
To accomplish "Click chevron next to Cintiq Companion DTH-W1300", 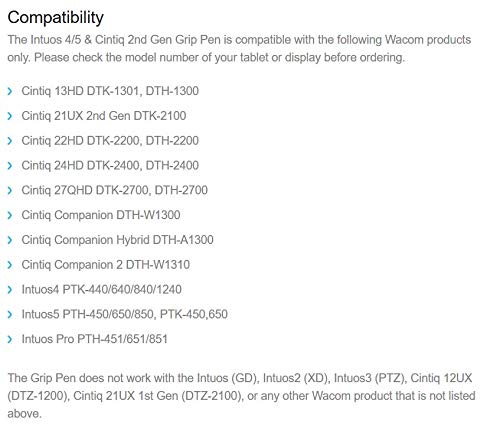I will [x=10, y=215].
